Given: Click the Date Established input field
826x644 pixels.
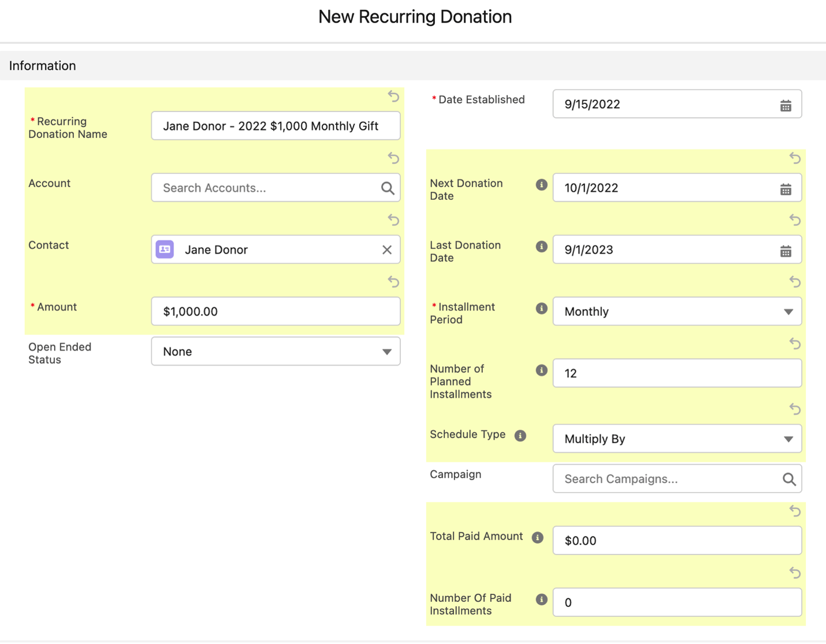Looking at the screenshot, I should point(677,104).
